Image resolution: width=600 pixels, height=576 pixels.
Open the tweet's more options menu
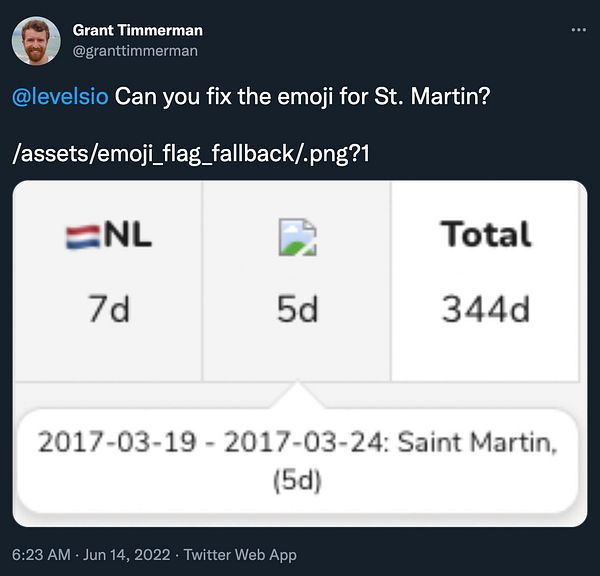[x=577, y=30]
